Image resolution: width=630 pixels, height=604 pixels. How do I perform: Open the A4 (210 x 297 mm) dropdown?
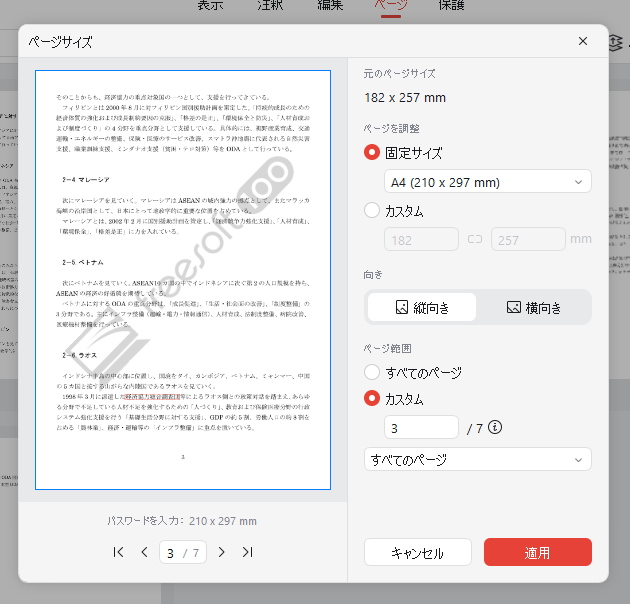coord(487,182)
